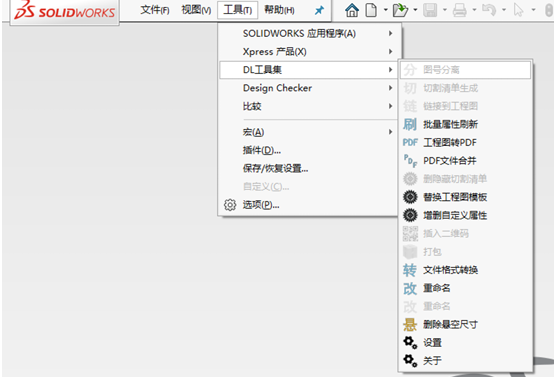
Task: Expand the Undo dropdown arrow
Action: point(504,10)
